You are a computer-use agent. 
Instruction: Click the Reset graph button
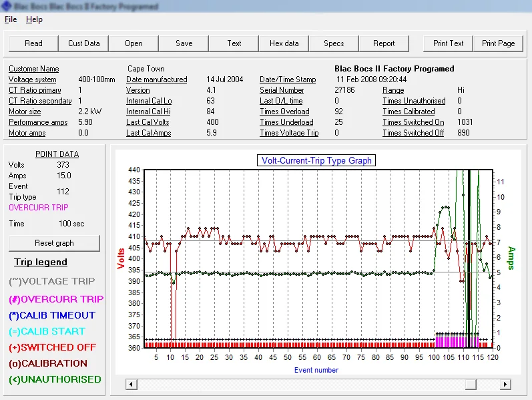pyautogui.click(x=54, y=243)
